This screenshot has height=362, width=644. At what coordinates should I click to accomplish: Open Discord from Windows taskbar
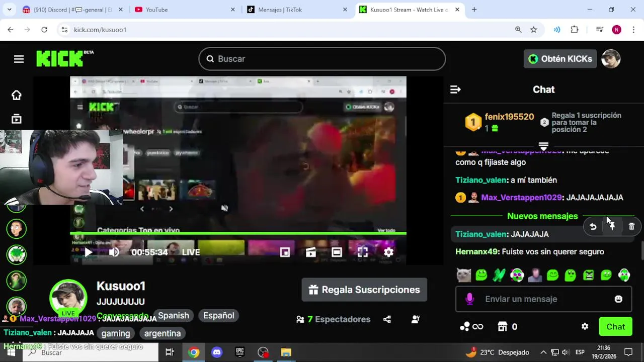click(x=217, y=352)
